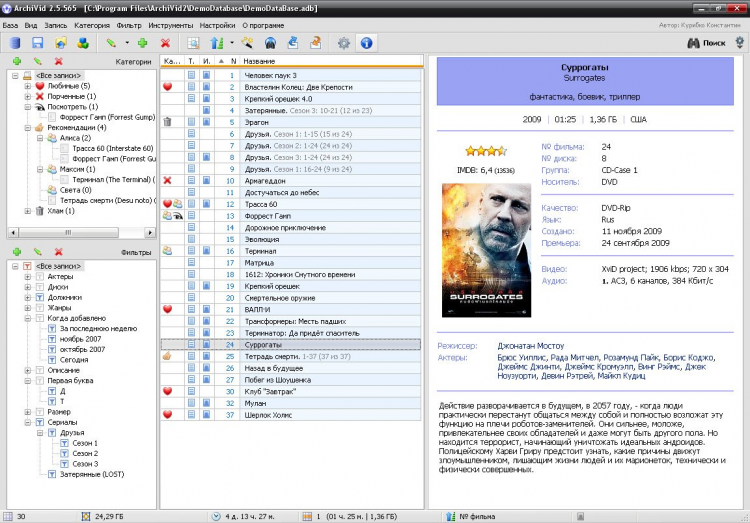Open settings via the gear toolbar icon
The width and height of the screenshot is (750, 523).
pyautogui.click(x=344, y=43)
